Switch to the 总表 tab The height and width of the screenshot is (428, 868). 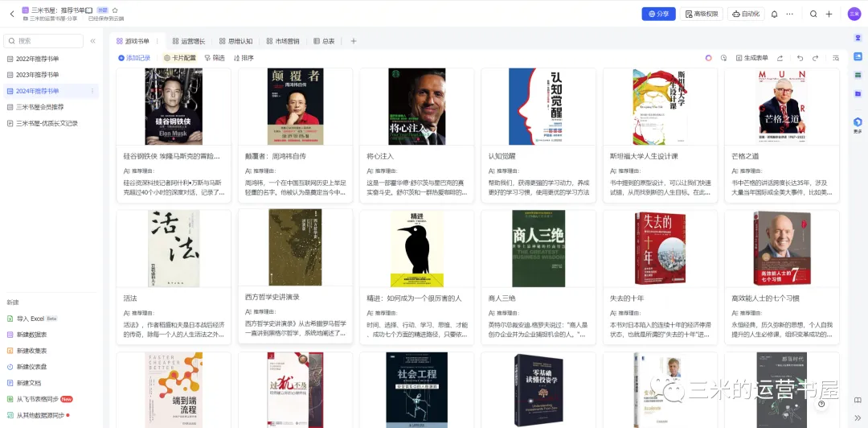coord(324,41)
